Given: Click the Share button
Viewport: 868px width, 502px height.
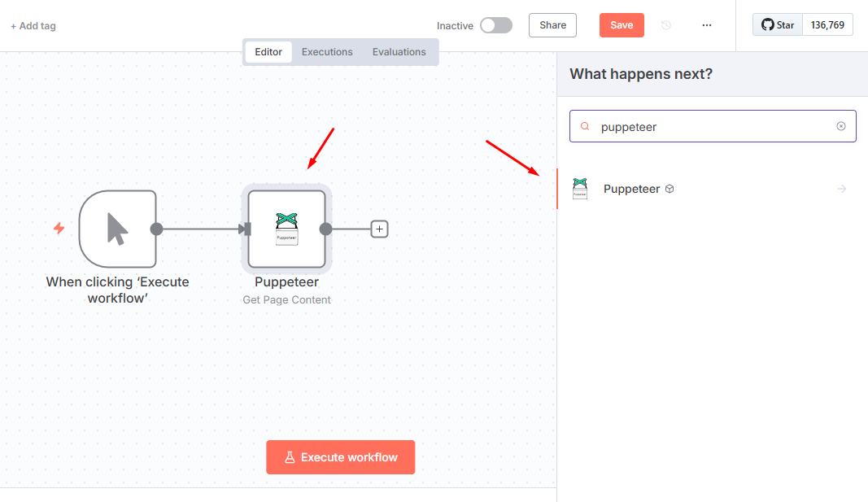Looking at the screenshot, I should click(x=552, y=25).
